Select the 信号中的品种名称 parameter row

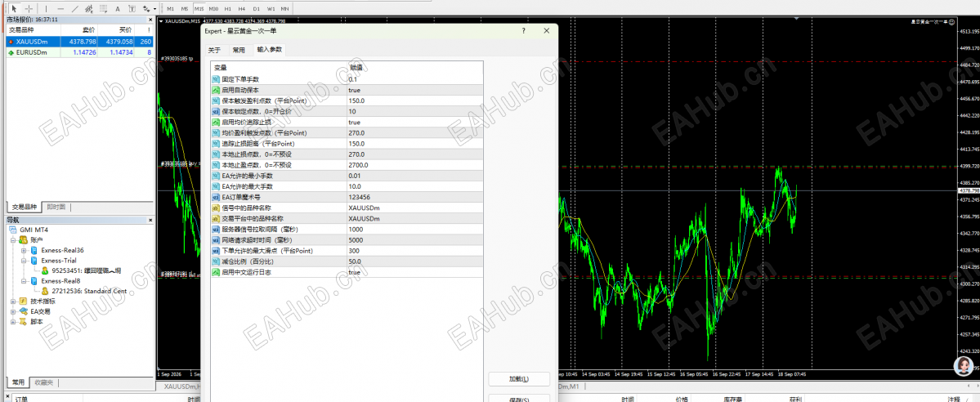coord(347,208)
